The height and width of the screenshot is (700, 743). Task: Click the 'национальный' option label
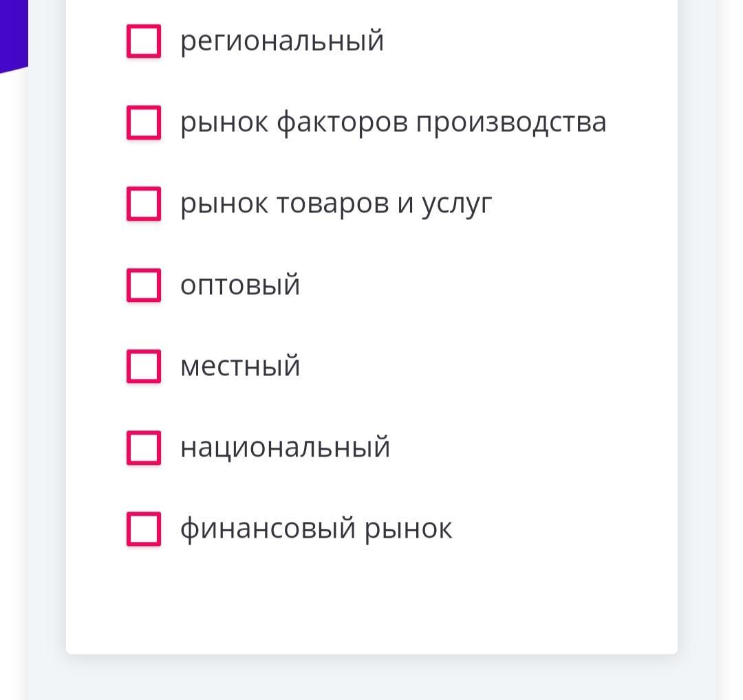(x=286, y=447)
